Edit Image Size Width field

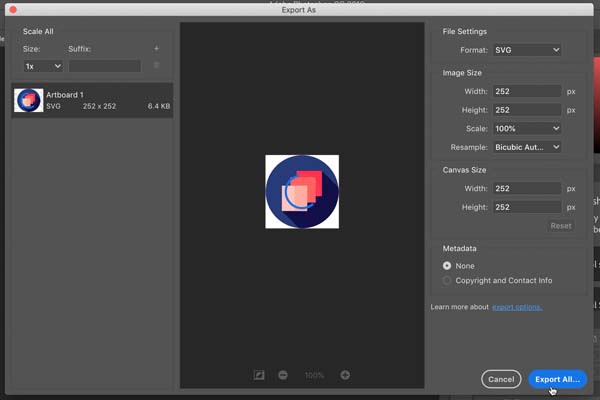(527, 91)
